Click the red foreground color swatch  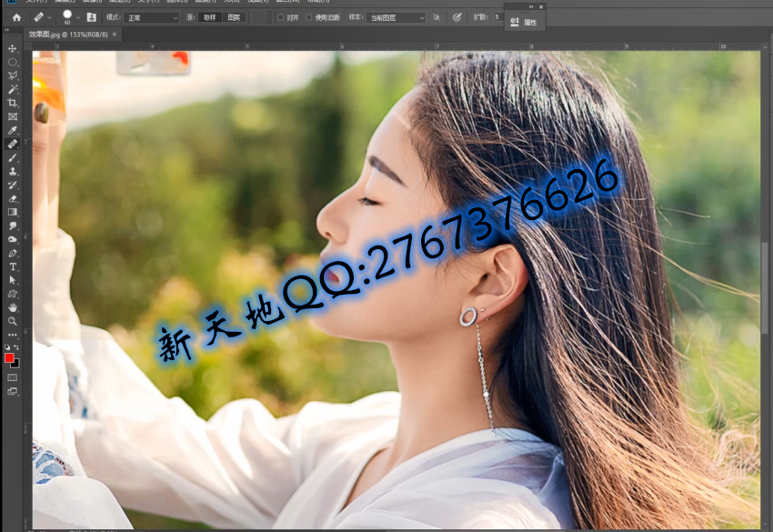click(x=9, y=357)
